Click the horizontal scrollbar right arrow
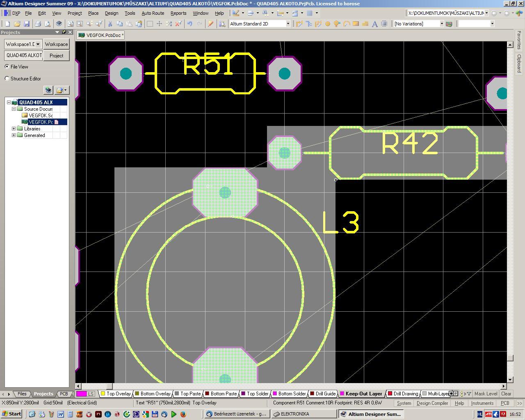This screenshot has height=420, width=525. (x=504, y=386)
